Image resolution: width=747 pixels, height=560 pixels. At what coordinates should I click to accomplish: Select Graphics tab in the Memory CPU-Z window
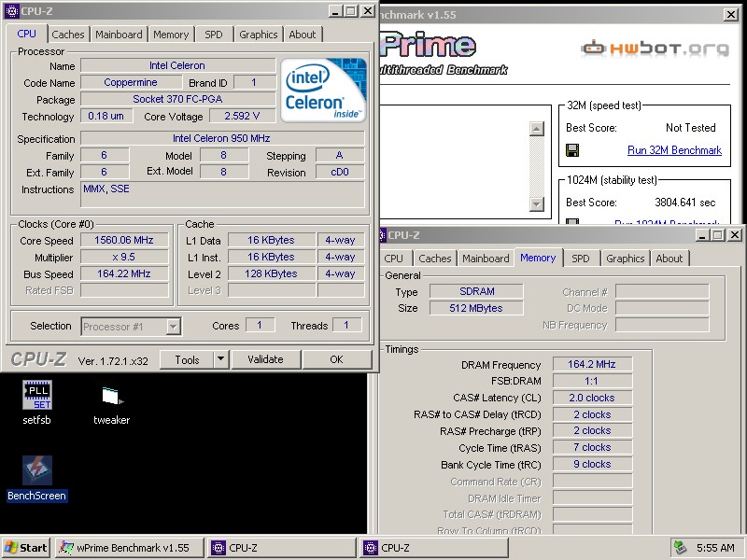coord(625,259)
